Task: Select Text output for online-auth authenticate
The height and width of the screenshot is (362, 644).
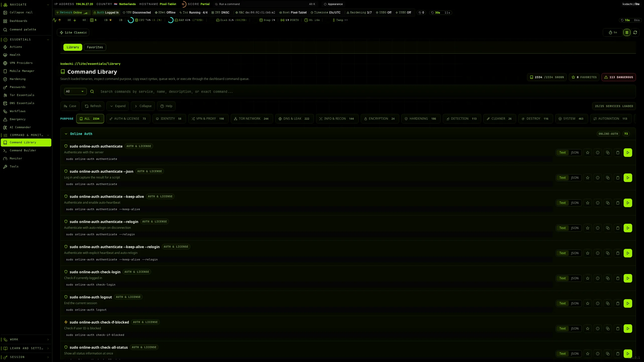Action: 562,153
